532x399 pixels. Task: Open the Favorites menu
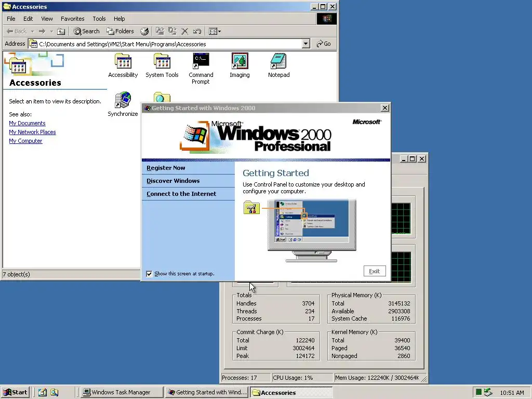pyautogui.click(x=72, y=19)
